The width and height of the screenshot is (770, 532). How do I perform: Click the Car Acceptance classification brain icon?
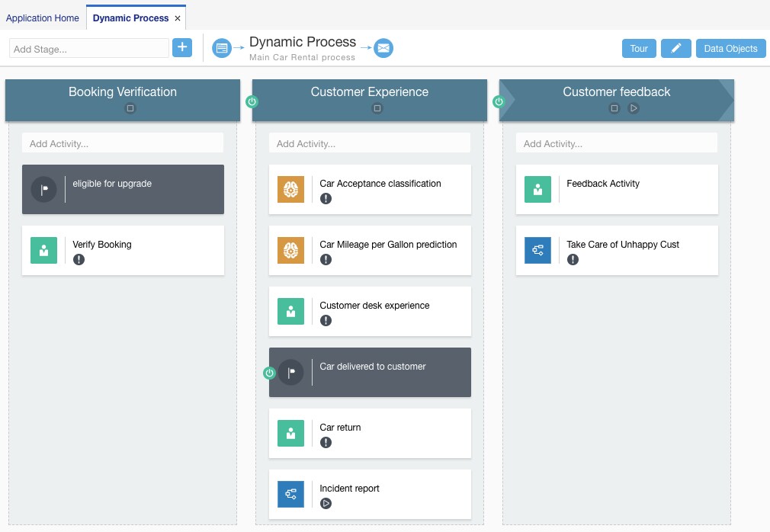pyautogui.click(x=290, y=189)
